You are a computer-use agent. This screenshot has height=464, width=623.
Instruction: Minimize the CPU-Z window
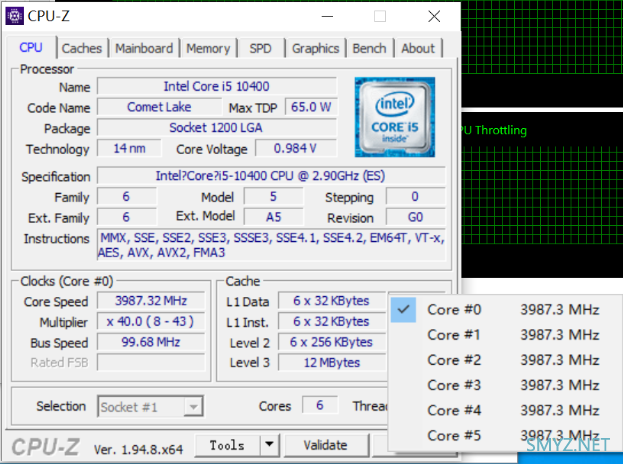[327, 16]
